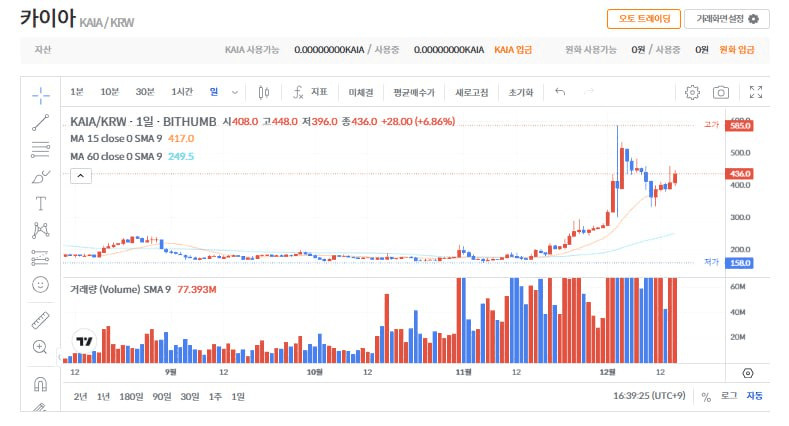Open the candlestick chart type selector
The width and height of the screenshot is (789, 426).
coord(264,93)
